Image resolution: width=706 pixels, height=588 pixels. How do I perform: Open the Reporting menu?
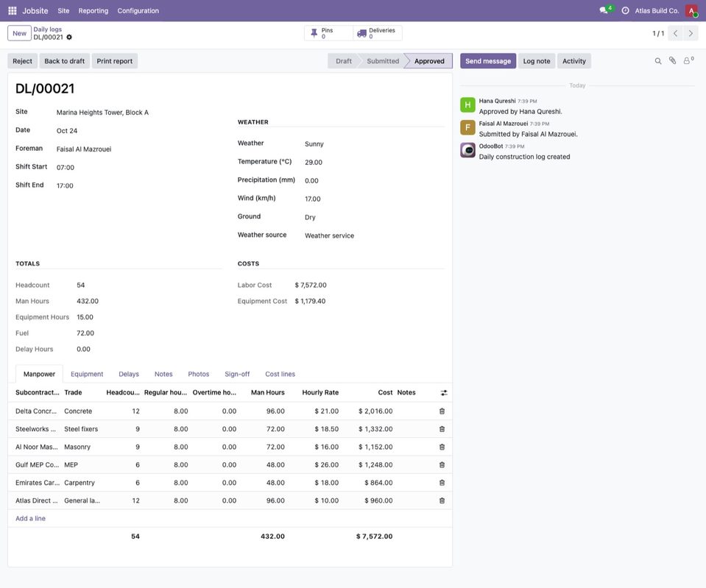click(x=93, y=11)
